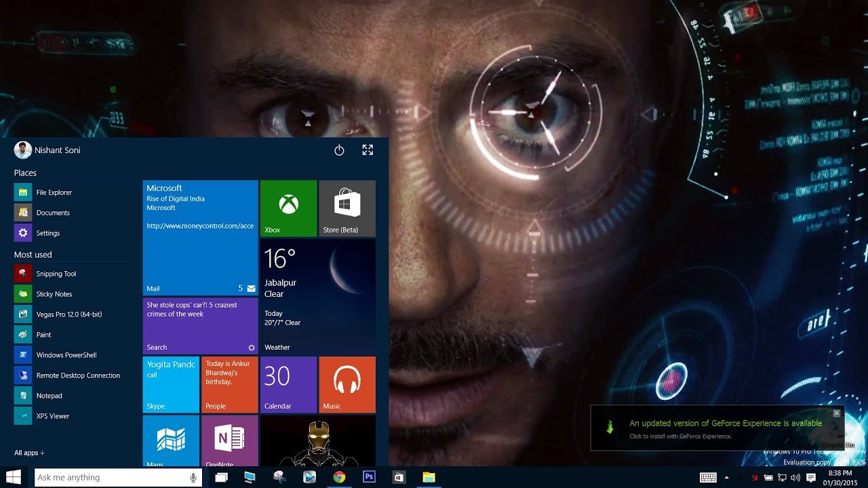Open the Iron Man picture tile
This screenshot has height=488, width=868.
pyautogui.click(x=318, y=441)
